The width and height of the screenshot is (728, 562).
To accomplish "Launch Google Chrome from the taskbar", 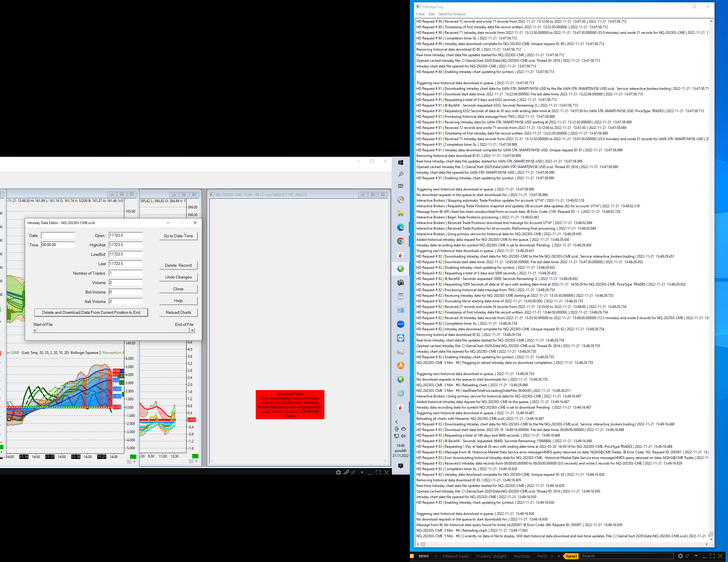I will tap(401, 241).
